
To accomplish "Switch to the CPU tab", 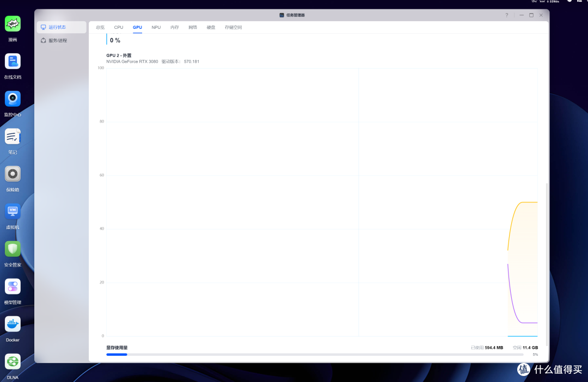I will click(119, 27).
